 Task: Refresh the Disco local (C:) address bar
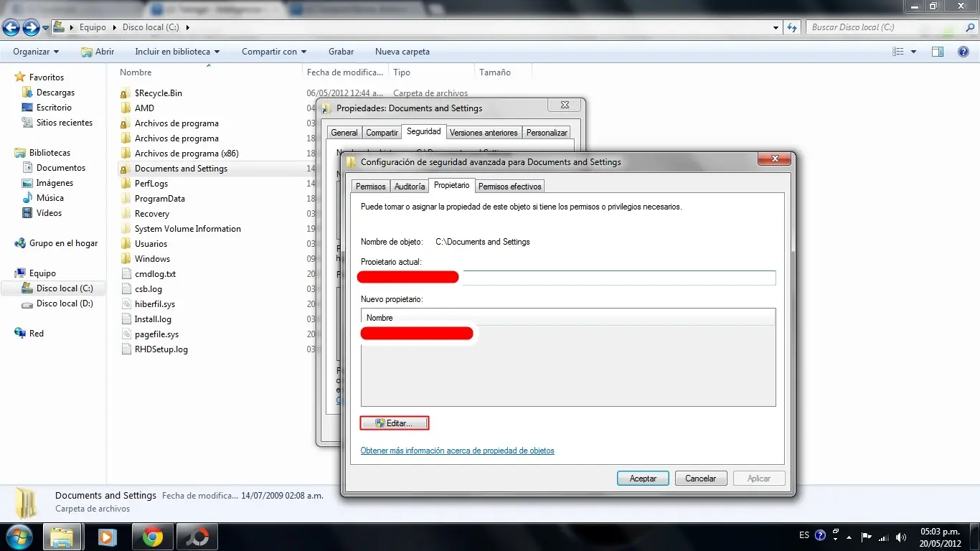click(792, 27)
